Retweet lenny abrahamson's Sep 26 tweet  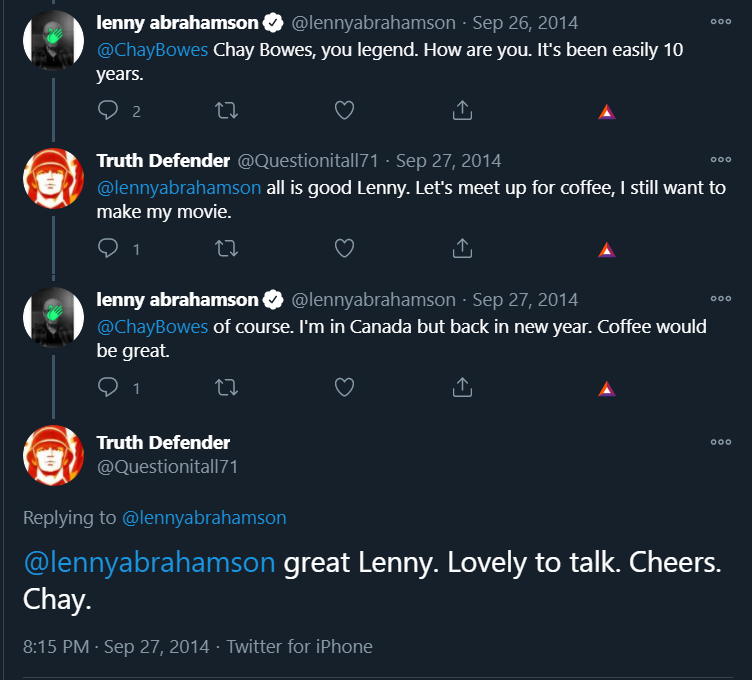(227, 111)
